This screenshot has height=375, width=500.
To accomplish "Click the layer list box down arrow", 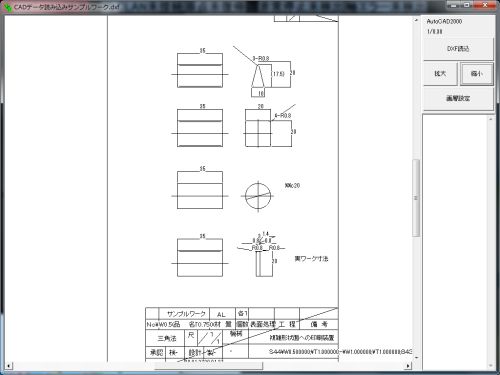I will [490, 366].
